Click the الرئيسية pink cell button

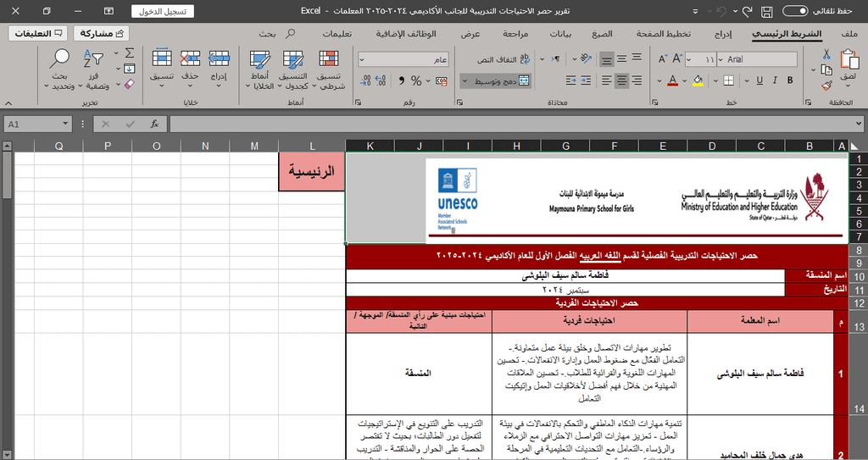click(x=312, y=172)
